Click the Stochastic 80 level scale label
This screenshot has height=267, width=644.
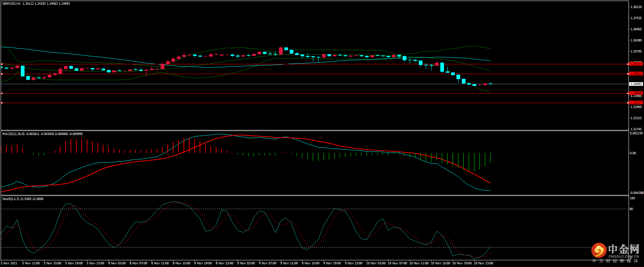631,209
